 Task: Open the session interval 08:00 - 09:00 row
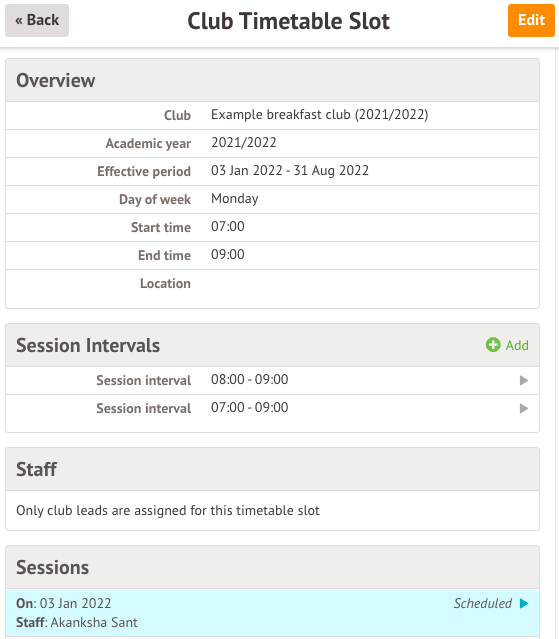coord(272,380)
